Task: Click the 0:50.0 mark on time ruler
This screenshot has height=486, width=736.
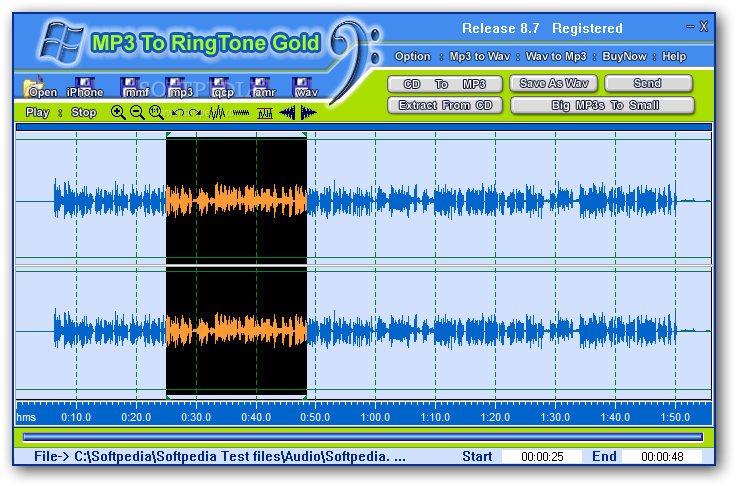Action: coord(315,417)
